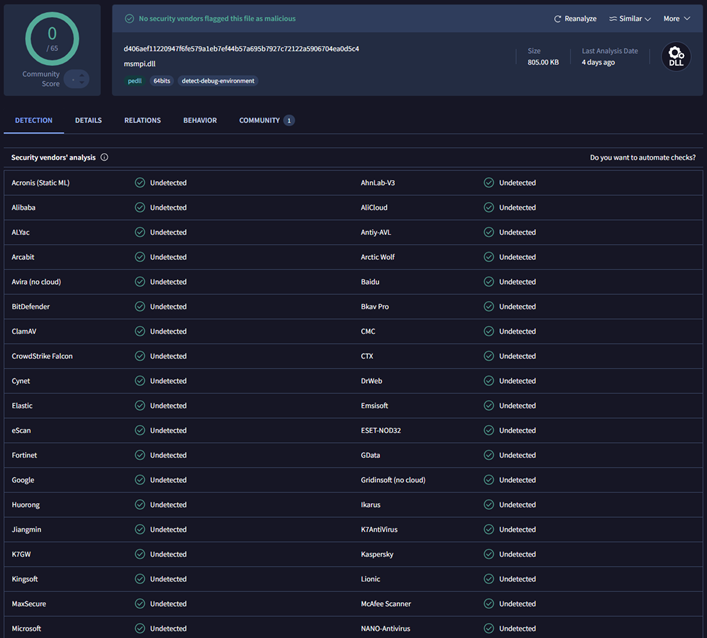
Task: Click Undetected status for Elastic
Action: (168, 406)
